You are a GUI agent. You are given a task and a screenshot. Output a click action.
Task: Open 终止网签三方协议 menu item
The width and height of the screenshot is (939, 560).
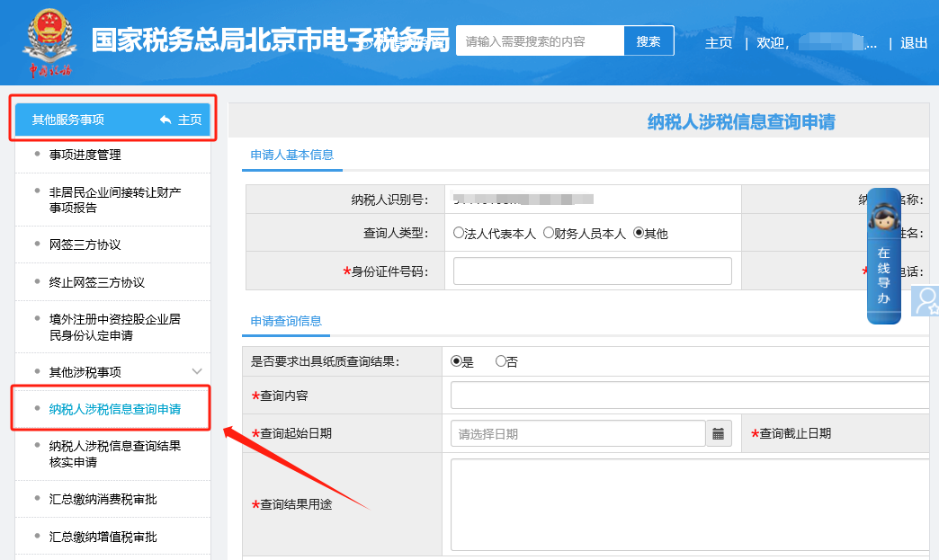[97, 282]
